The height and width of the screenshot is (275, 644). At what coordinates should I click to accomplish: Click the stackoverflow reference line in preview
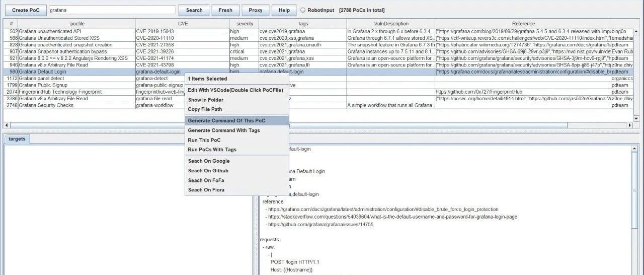(392, 217)
